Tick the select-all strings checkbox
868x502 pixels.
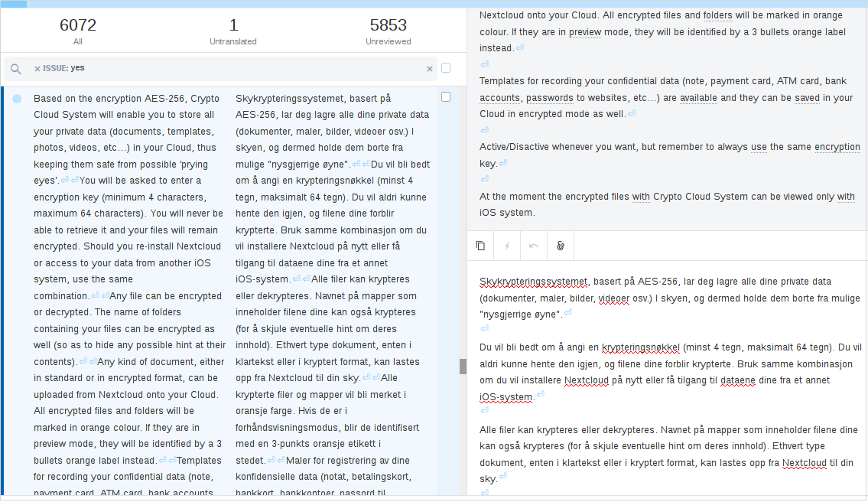tap(446, 67)
